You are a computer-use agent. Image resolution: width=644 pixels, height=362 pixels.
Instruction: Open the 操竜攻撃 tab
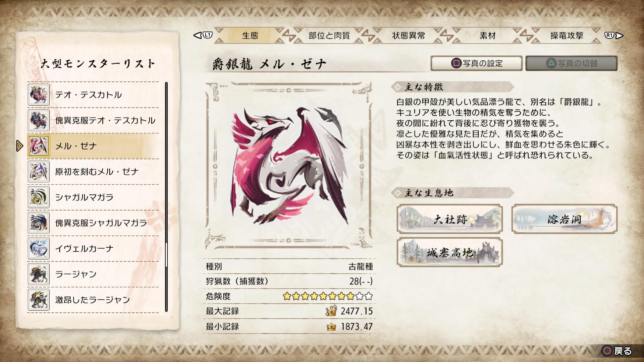click(567, 36)
